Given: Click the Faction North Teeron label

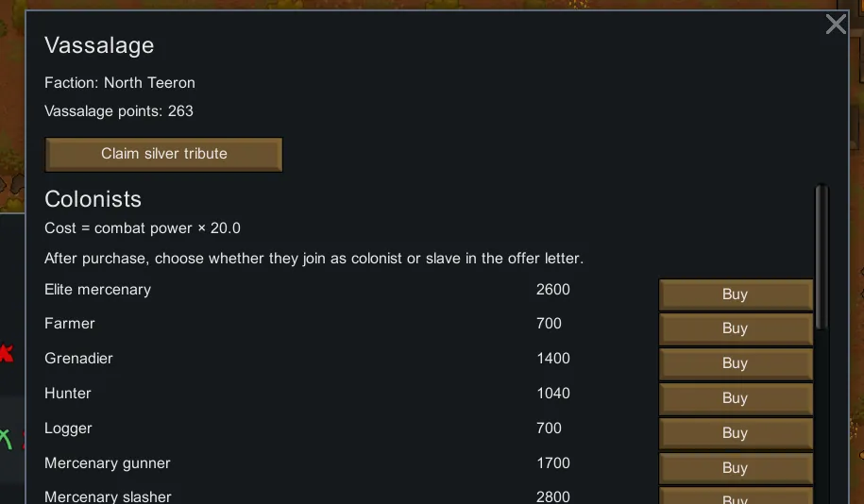Looking at the screenshot, I should click(x=120, y=83).
